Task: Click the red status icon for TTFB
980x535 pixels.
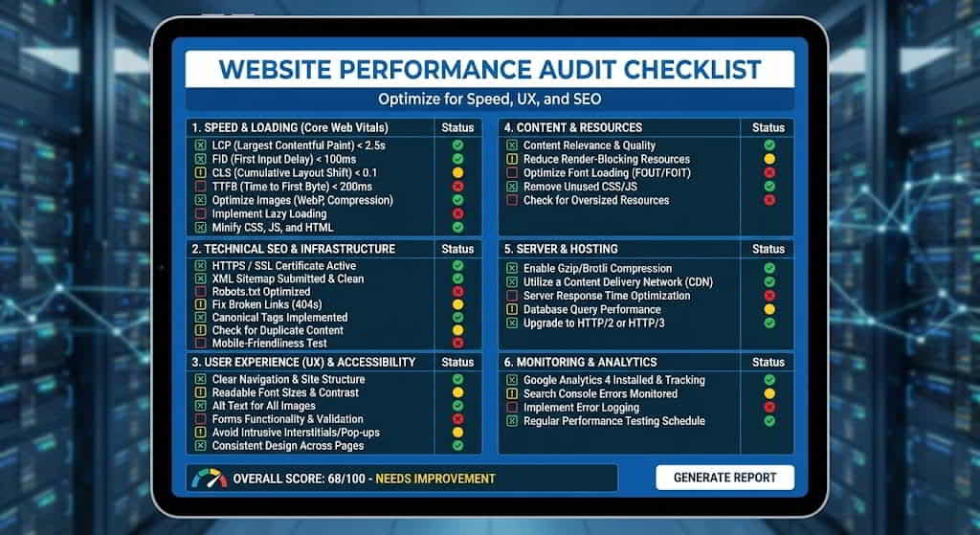Action: 457,187
